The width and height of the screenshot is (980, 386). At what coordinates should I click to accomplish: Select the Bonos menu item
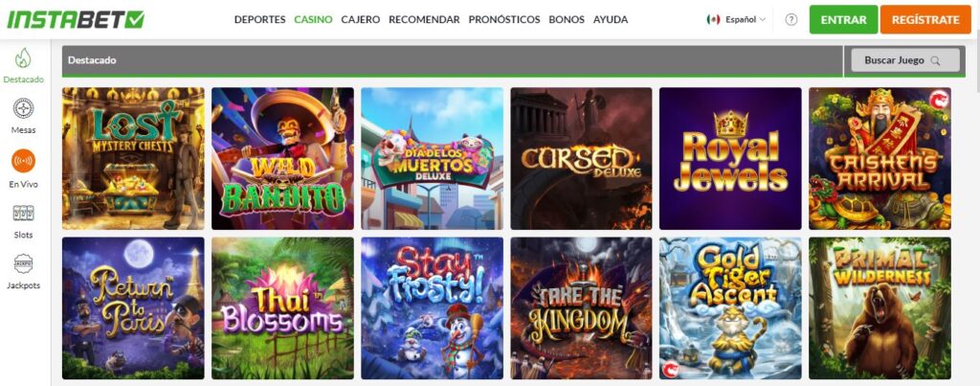click(x=567, y=19)
